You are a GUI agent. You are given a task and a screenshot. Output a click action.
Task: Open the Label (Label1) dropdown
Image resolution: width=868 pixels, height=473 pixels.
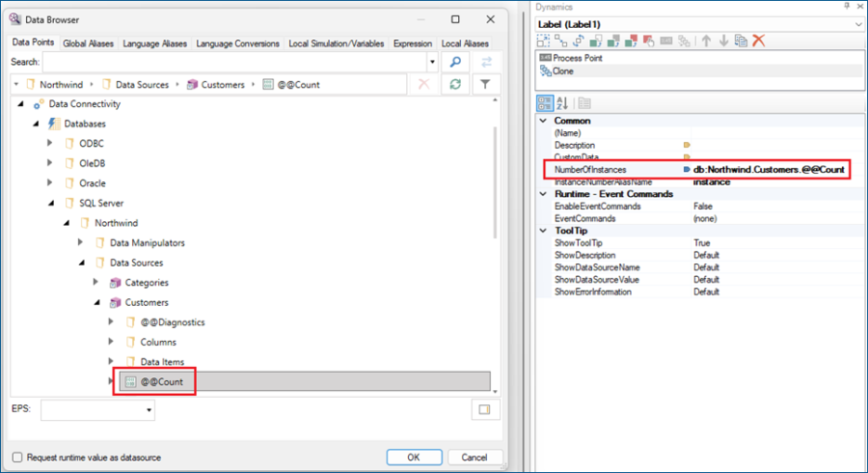(857, 23)
